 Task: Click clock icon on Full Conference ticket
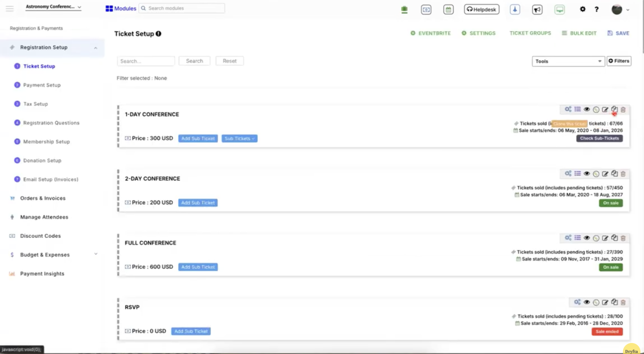[596, 238]
